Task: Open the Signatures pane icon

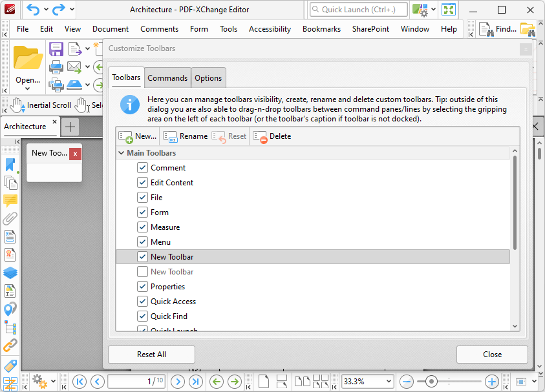Action: point(10,255)
